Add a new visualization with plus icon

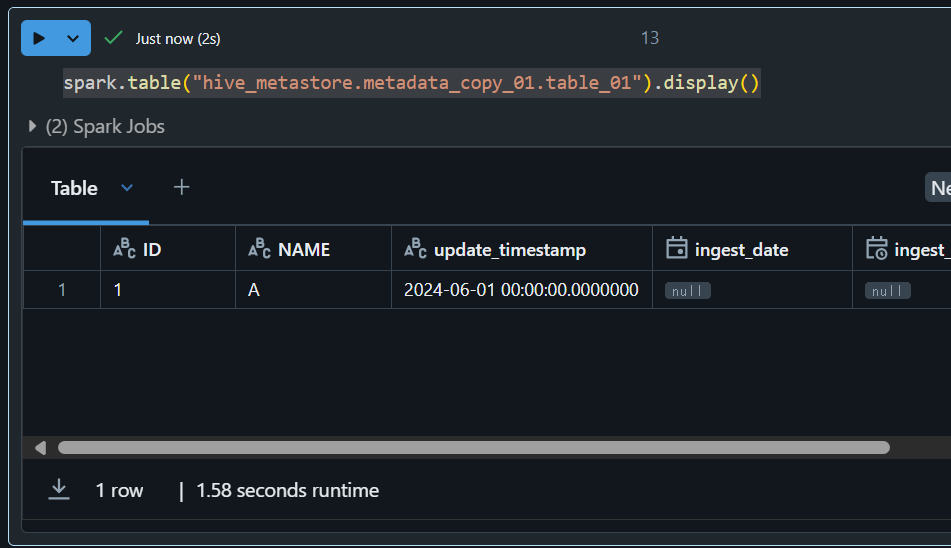(181, 187)
